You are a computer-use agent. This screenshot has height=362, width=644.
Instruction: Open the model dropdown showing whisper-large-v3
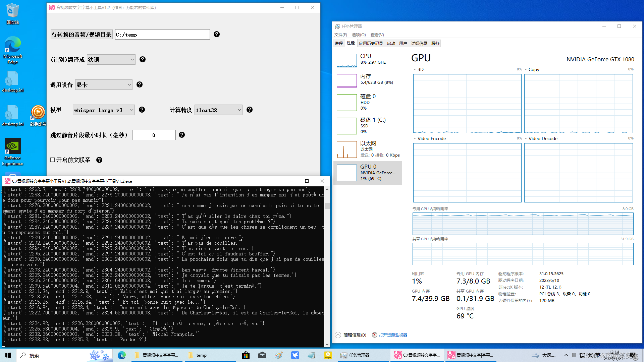click(104, 110)
